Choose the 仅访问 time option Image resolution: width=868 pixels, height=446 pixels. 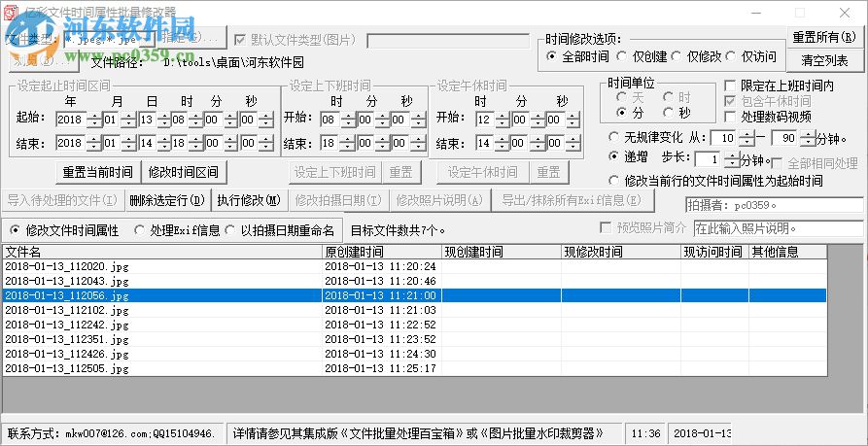pos(750,57)
